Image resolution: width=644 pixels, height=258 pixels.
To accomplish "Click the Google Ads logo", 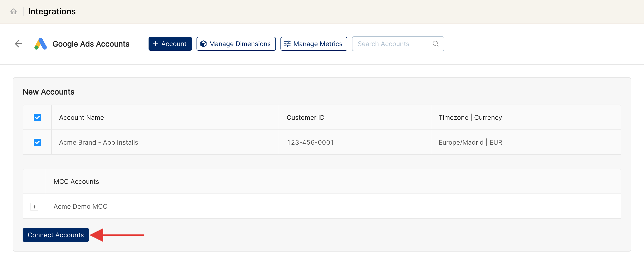I will (41, 44).
